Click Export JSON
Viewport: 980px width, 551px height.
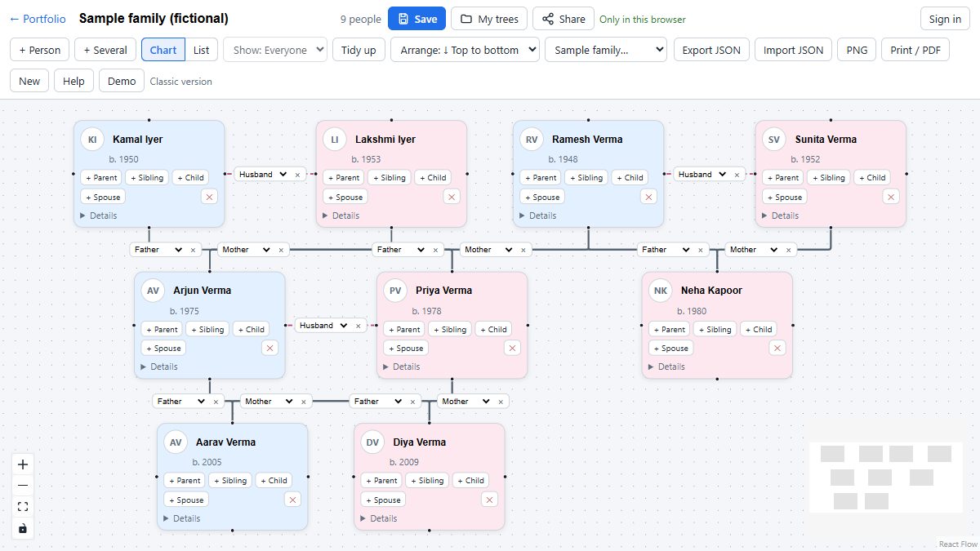click(711, 50)
